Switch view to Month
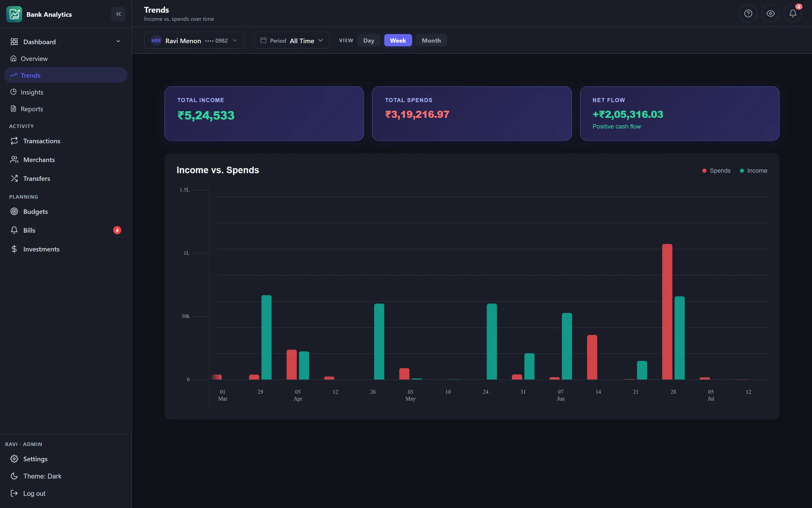Screen dimensions: 812x508 (431, 40)
